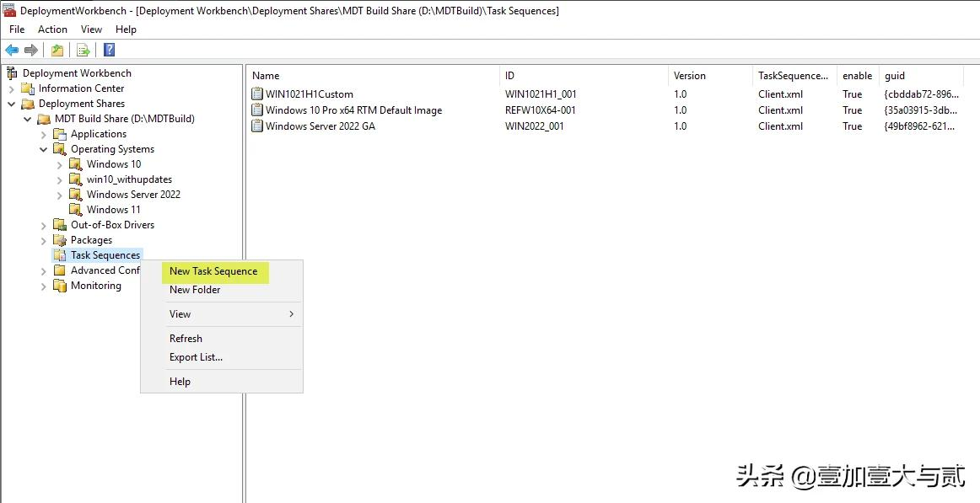Image resolution: width=980 pixels, height=503 pixels.
Task: Open the Help menu in menu bar
Action: point(126,29)
